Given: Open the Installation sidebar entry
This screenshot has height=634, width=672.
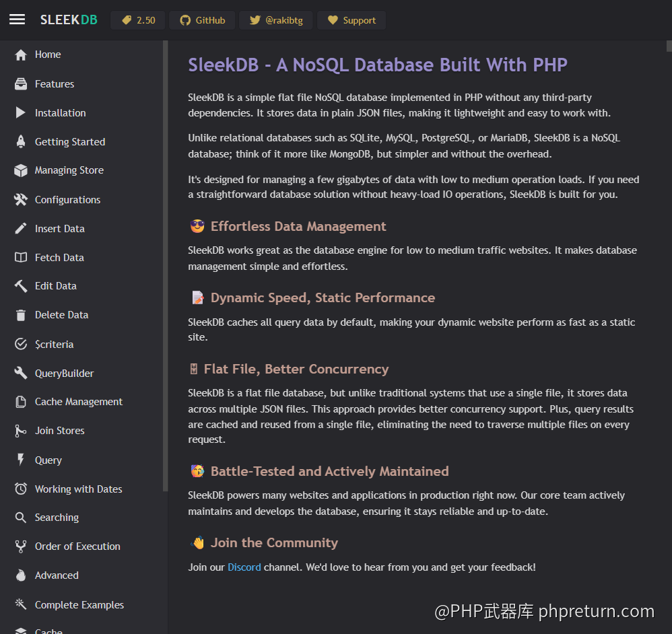Looking at the screenshot, I should click(x=61, y=113).
